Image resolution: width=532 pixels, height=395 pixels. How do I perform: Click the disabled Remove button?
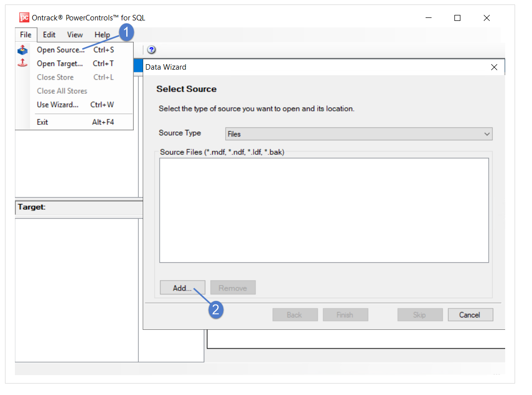pos(233,288)
